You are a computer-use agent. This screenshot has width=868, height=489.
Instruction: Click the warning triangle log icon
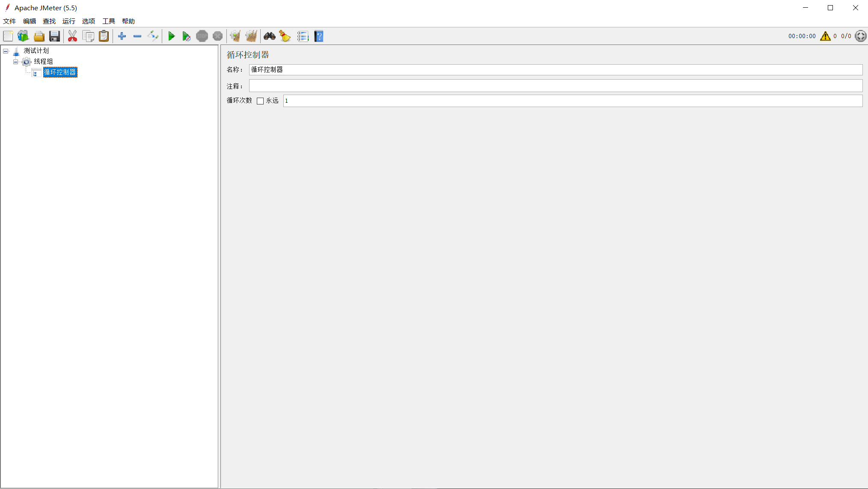tap(825, 36)
